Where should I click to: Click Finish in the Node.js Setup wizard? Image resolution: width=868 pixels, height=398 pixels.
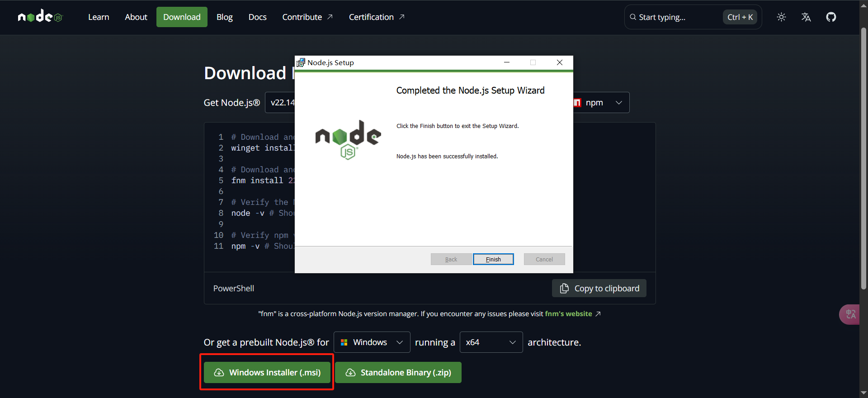pyautogui.click(x=493, y=259)
